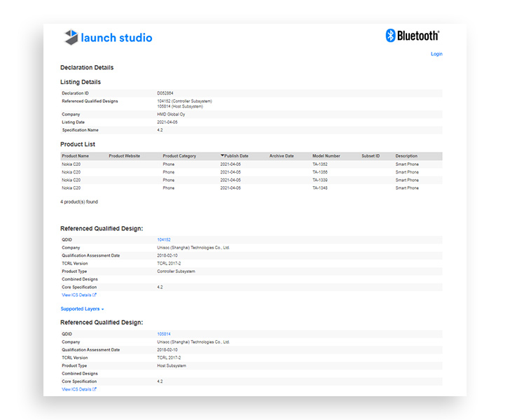Select model number TA-1352
The width and height of the screenshot is (510, 420).
(x=320, y=164)
